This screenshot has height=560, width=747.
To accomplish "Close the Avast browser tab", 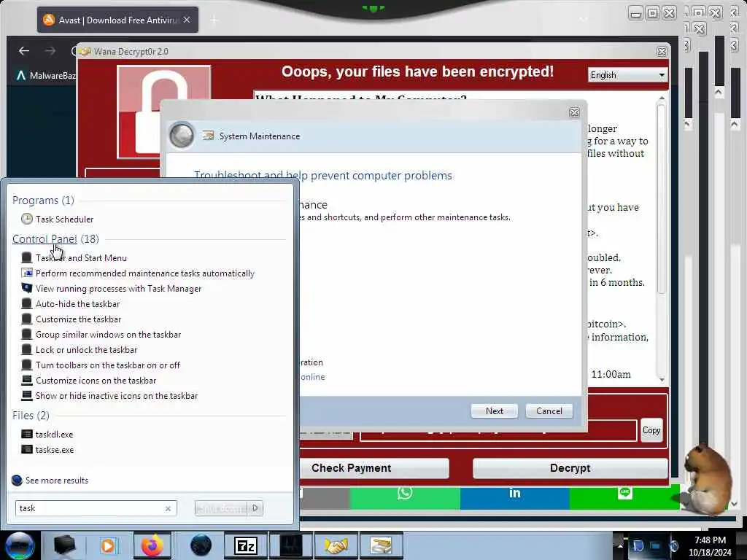I will coord(187,20).
